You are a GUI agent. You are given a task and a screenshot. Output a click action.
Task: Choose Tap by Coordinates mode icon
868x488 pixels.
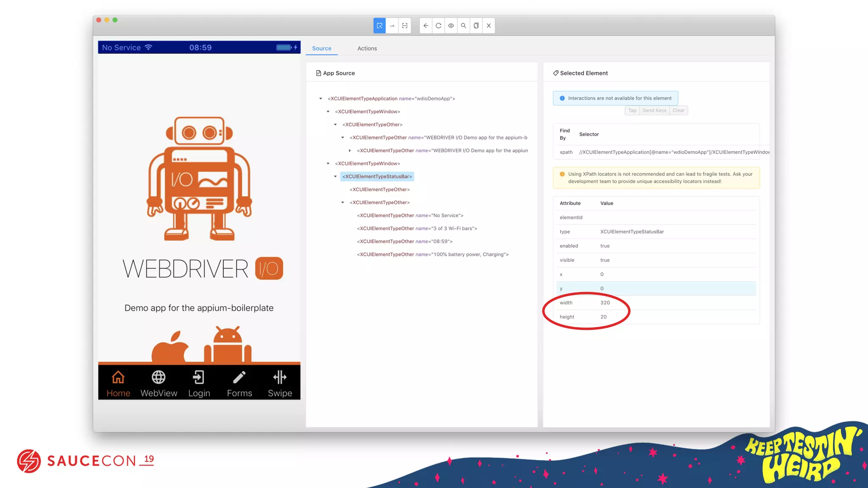pyautogui.click(x=405, y=26)
